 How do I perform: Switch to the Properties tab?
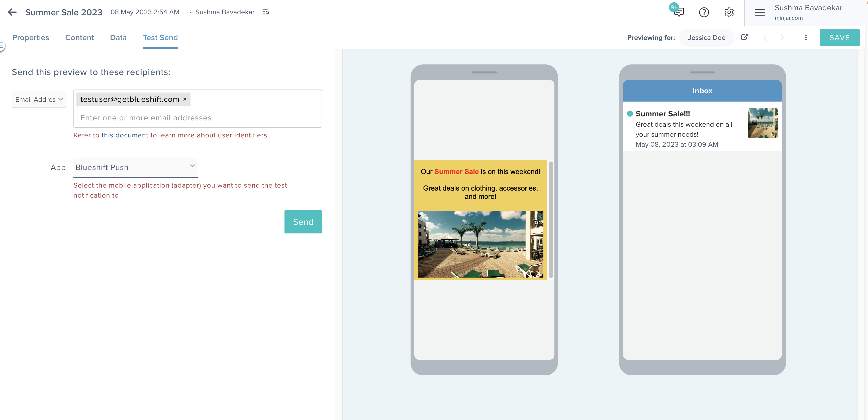coord(31,37)
